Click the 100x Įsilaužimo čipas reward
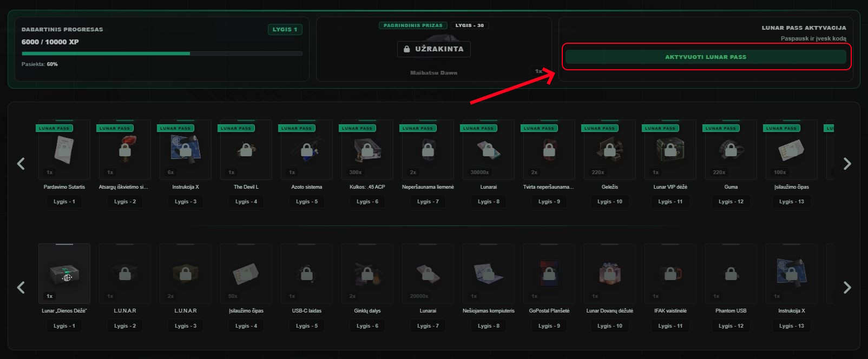The height and width of the screenshot is (359, 868). coord(792,150)
